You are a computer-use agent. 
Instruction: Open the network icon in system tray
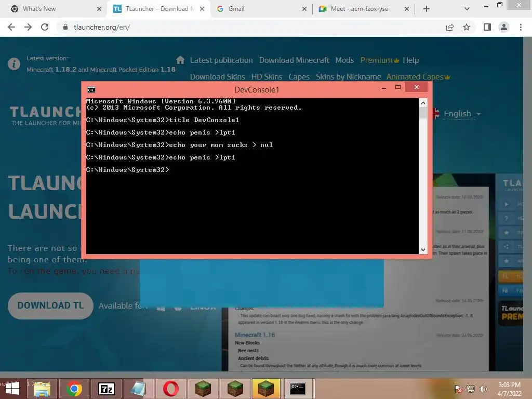[471, 389]
